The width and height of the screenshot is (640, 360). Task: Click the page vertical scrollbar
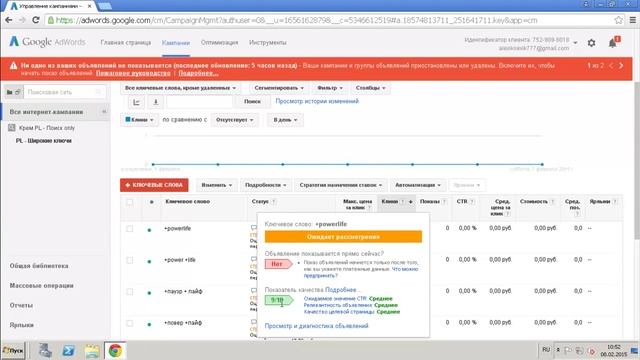(x=636, y=161)
